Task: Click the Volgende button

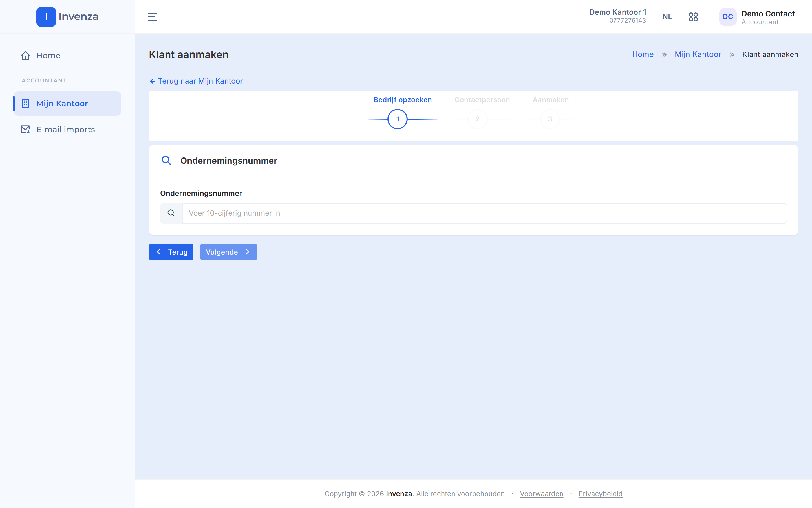Action: tap(228, 252)
